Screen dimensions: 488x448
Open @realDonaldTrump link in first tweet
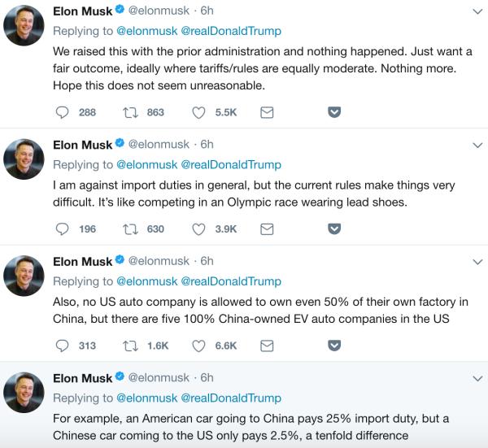(237, 31)
